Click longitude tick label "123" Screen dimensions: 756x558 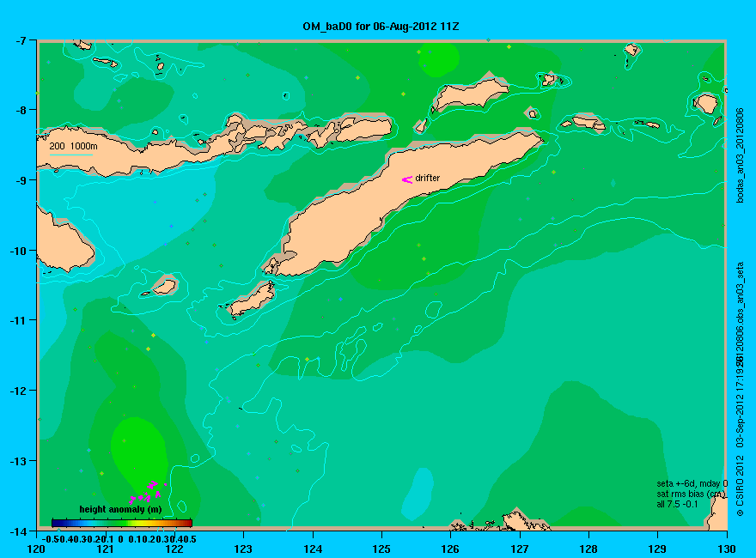click(x=243, y=549)
